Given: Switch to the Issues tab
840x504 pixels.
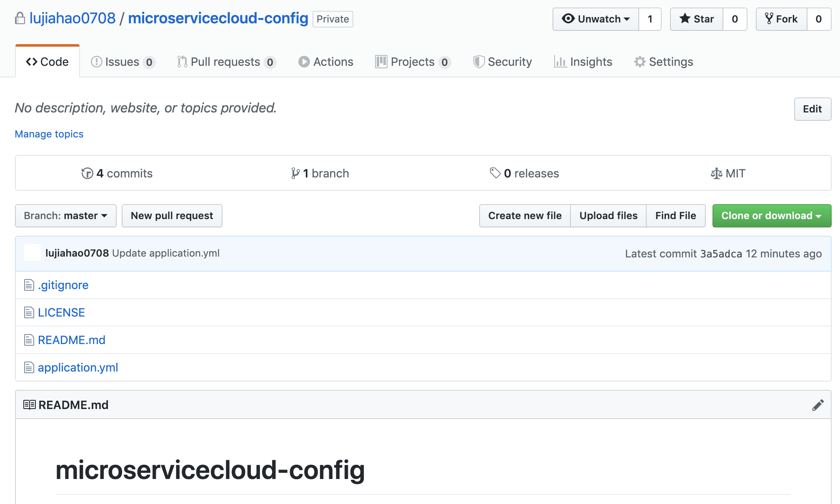Looking at the screenshot, I should 122,62.
